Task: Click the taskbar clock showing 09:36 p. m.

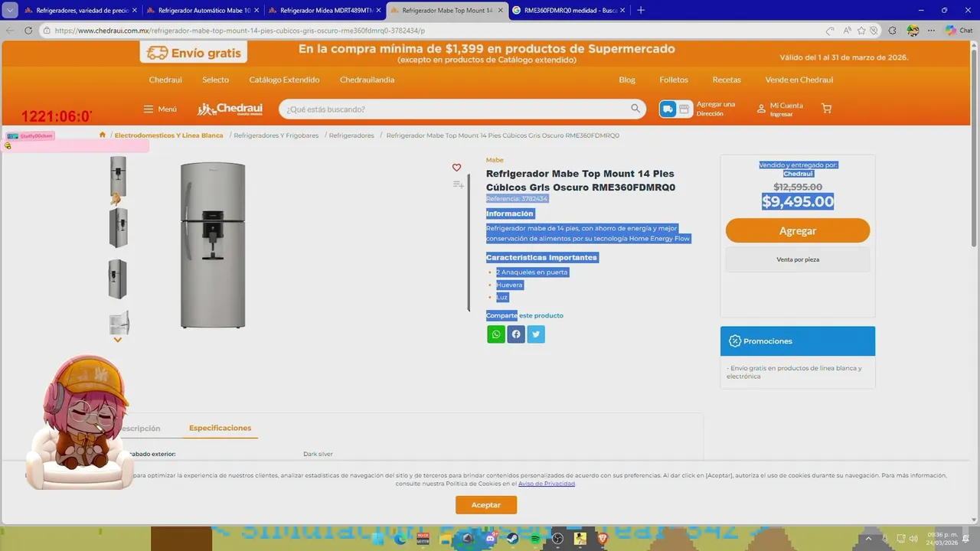Action: pyautogui.click(x=942, y=539)
